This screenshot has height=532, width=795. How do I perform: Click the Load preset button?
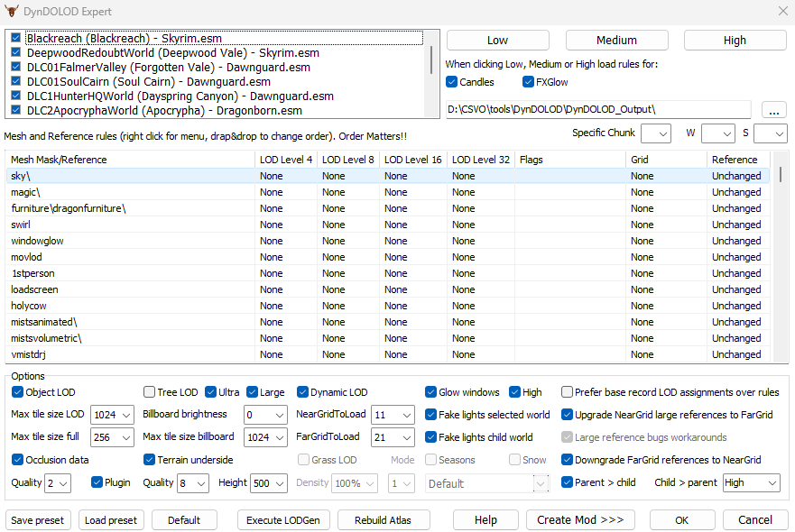(x=111, y=520)
